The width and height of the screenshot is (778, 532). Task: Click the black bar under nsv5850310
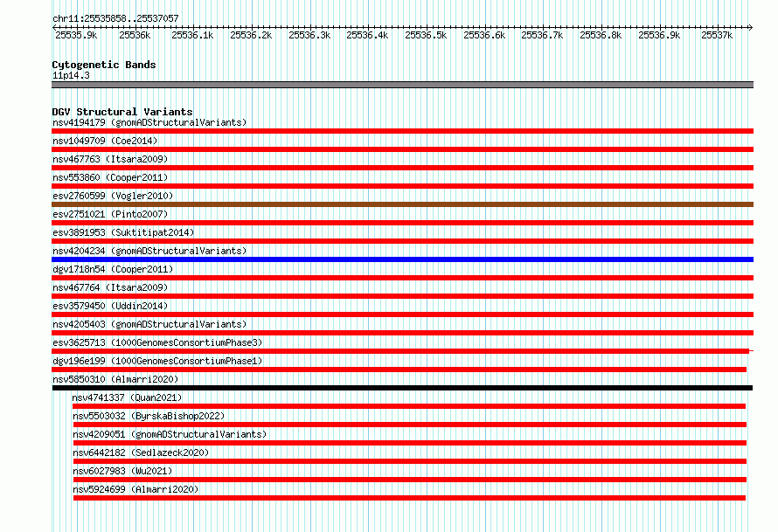(x=402, y=388)
